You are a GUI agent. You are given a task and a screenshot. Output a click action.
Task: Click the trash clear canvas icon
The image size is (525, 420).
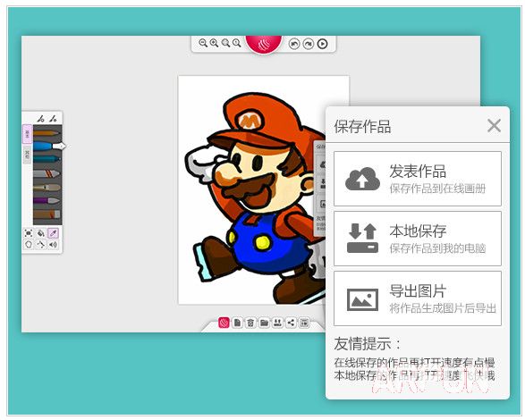[x=250, y=323]
